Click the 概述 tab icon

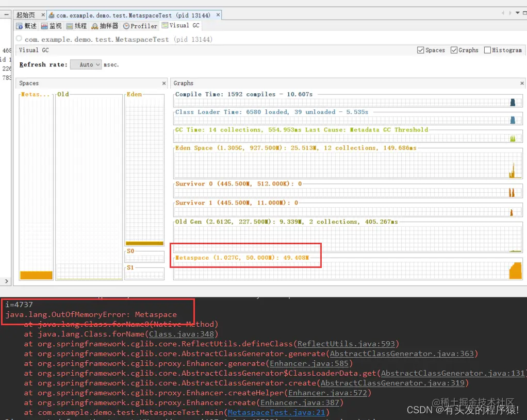click(19, 26)
